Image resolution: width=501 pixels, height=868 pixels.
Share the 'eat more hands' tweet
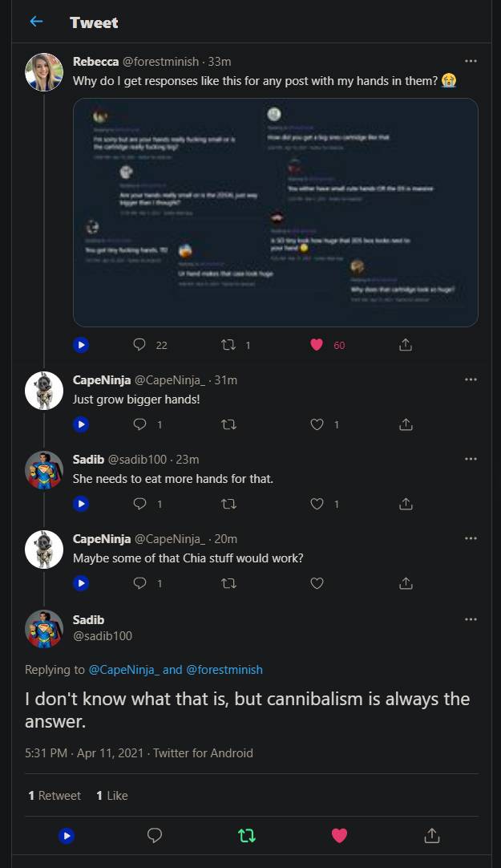pos(406,504)
